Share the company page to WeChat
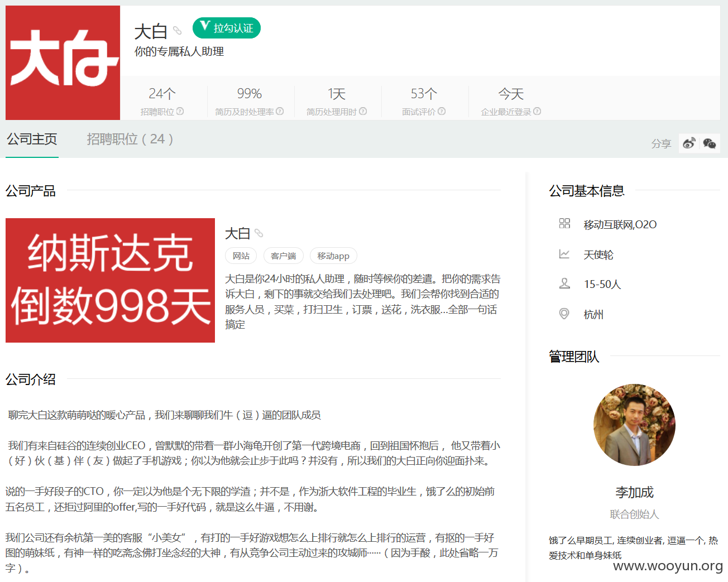This screenshot has height=582, width=728. [x=710, y=143]
